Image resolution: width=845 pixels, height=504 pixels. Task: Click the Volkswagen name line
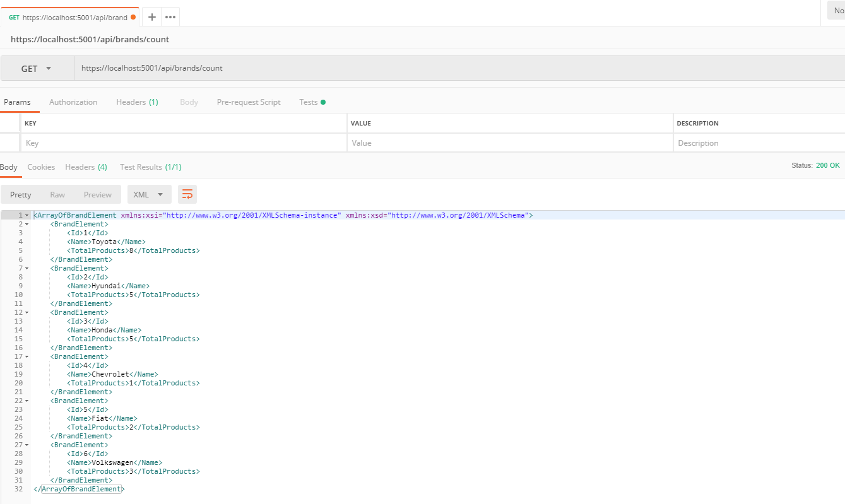(x=114, y=462)
